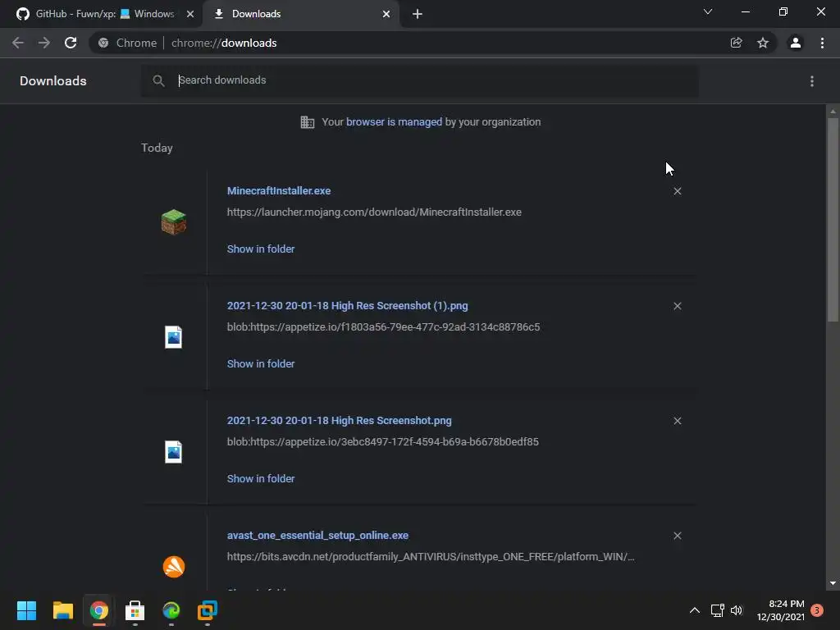Click the image icon for Screenshot (1).png
This screenshot has height=630, width=840.
174,337
